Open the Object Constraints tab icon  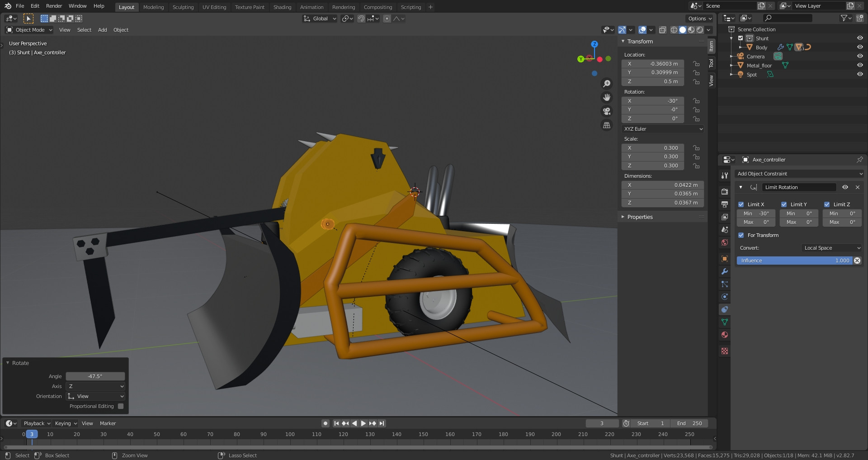(725, 309)
